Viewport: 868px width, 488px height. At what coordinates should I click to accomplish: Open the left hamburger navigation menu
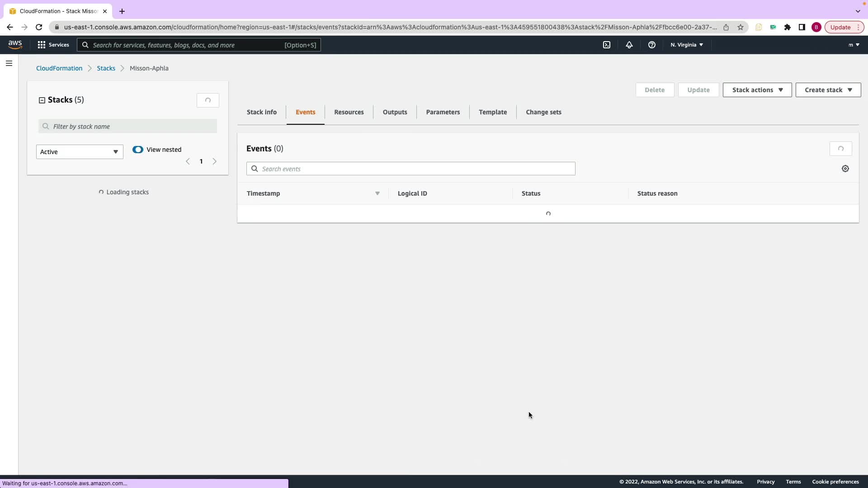click(x=9, y=63)
